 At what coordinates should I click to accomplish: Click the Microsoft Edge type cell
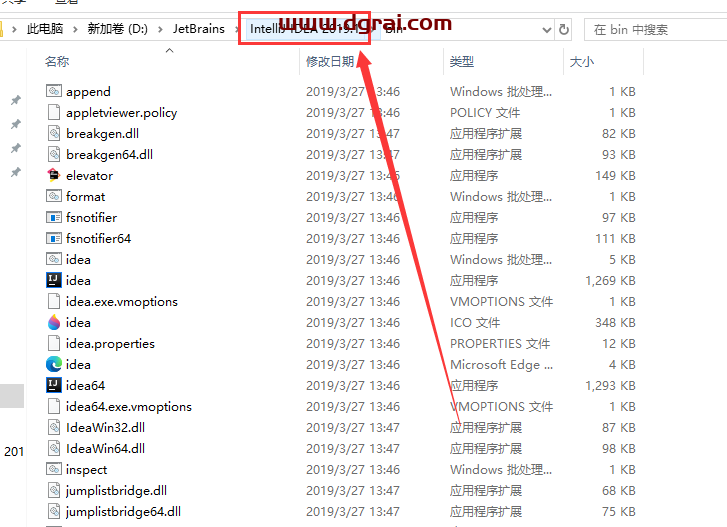(x=501, y=365)
